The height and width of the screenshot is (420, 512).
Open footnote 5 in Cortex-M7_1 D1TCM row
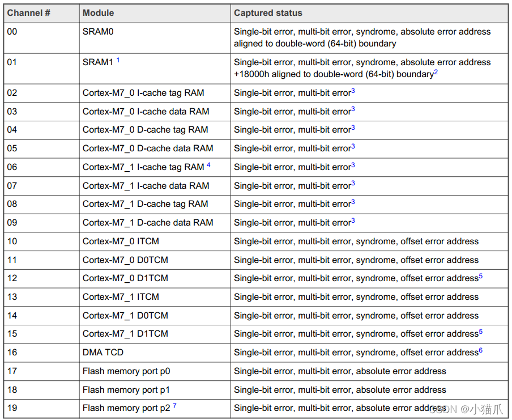pos(481,332)
